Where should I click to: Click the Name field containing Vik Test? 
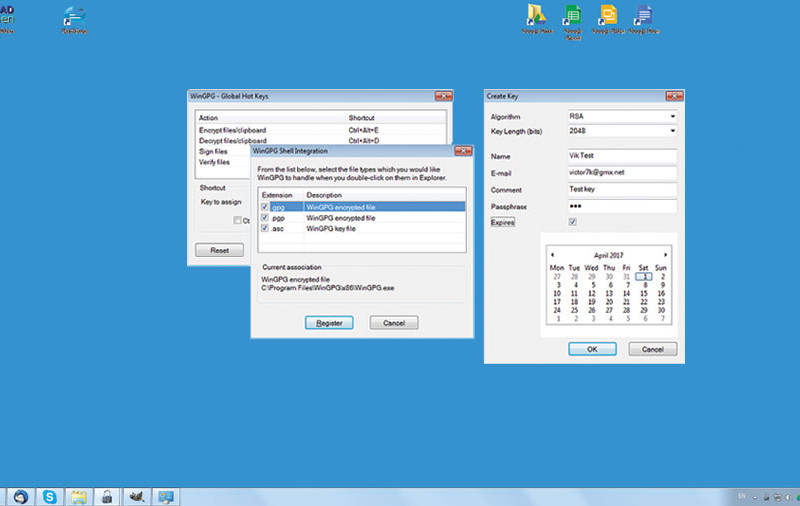[622, 156]
